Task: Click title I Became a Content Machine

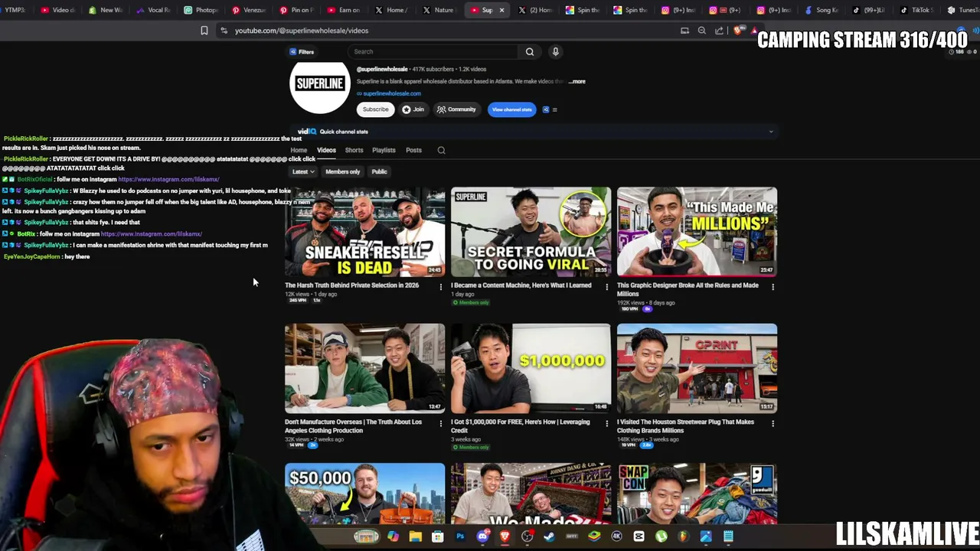Action: 521,285
